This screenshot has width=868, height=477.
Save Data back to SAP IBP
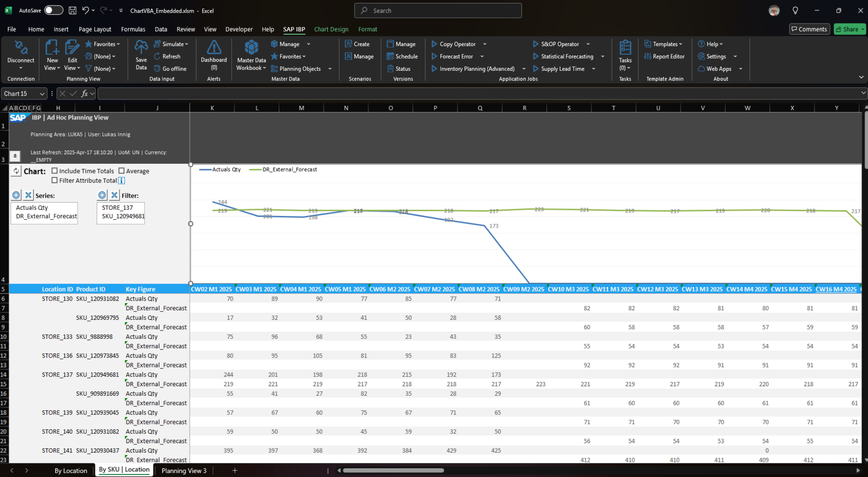tap(140, 56)
